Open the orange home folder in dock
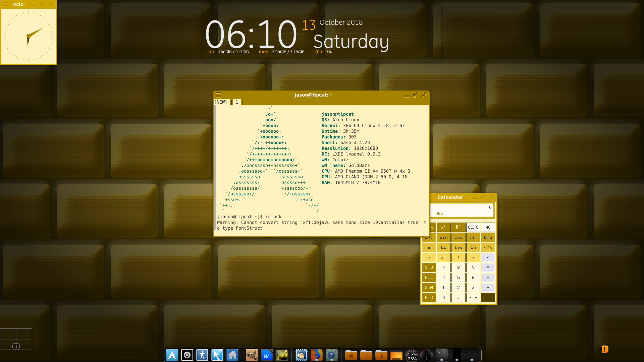The height and width of the screenshot is (362, 644). tap(351, 355)
